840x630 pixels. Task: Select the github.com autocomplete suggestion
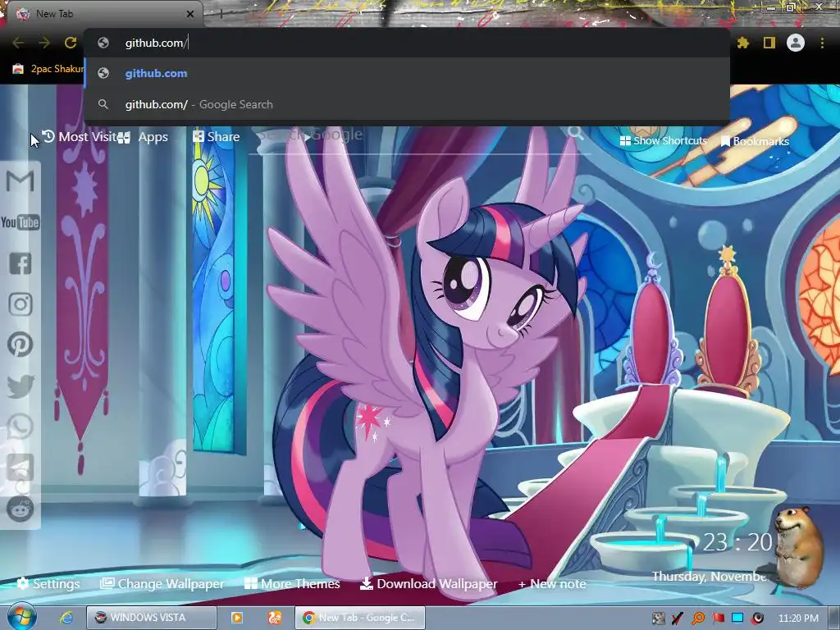tap(407, 73)
